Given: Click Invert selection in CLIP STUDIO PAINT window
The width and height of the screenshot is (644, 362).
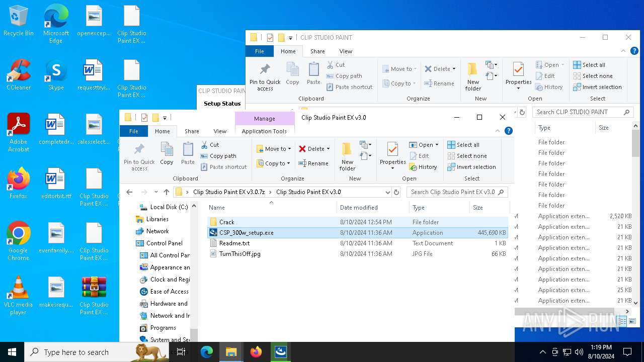Looking at the screenshot, I should coord(597,87).
